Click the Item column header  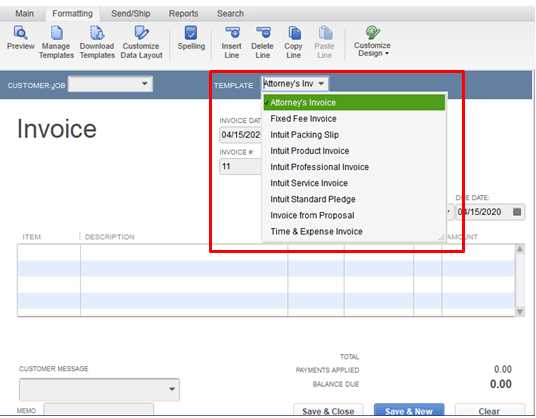31,237
